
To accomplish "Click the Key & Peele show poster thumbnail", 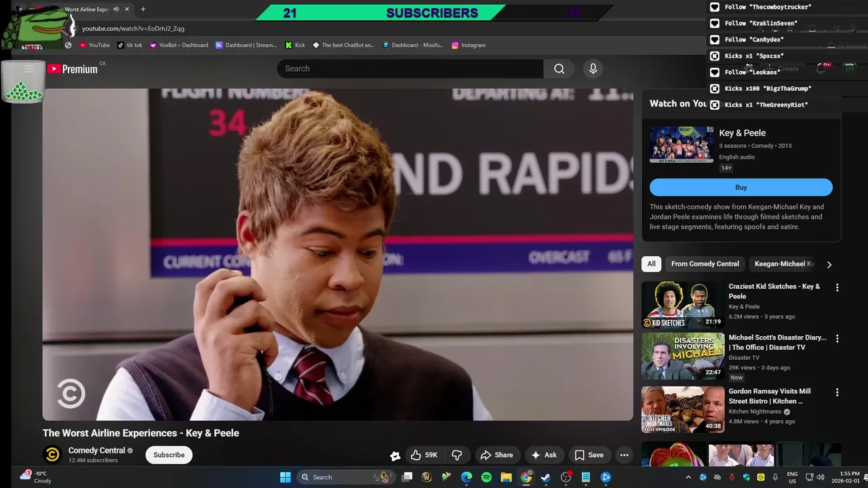I will [x=682, y=144].
